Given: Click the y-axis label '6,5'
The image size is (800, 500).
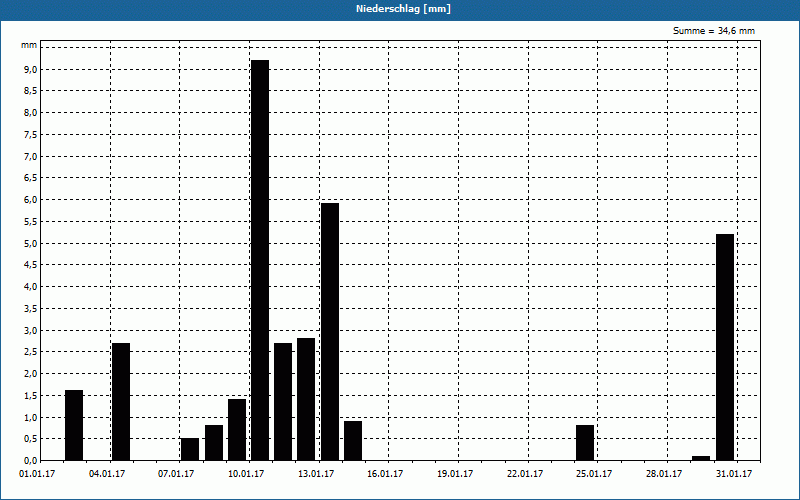Looking at the screenshot, I should [x=31, y=178].
